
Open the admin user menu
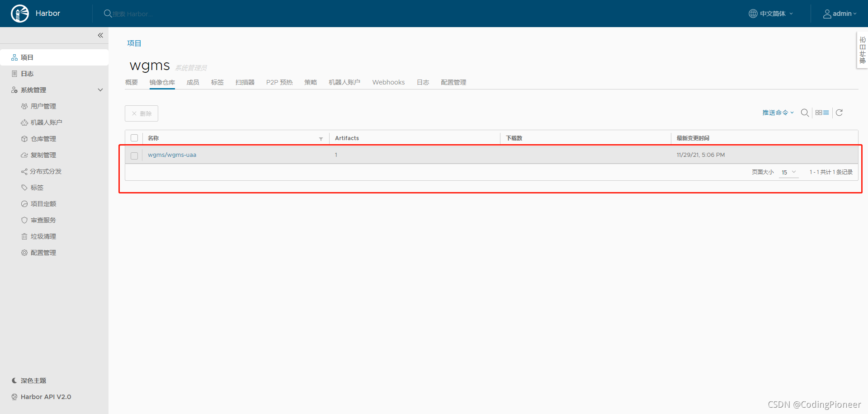coord(840,14)
